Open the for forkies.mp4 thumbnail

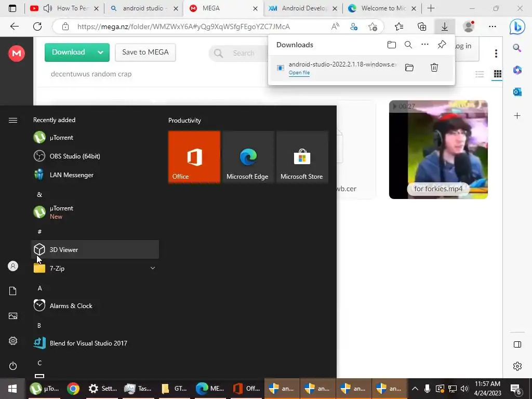(438, 149)
